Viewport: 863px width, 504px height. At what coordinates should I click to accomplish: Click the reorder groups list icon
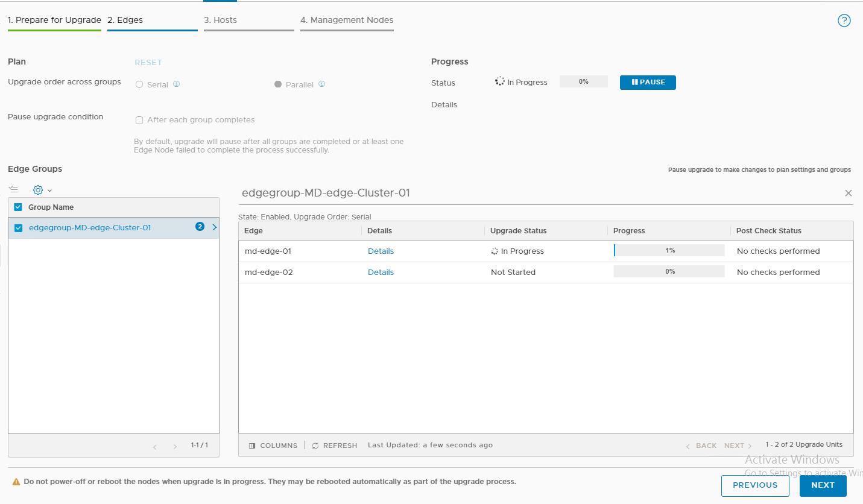(x=14, y=189)
